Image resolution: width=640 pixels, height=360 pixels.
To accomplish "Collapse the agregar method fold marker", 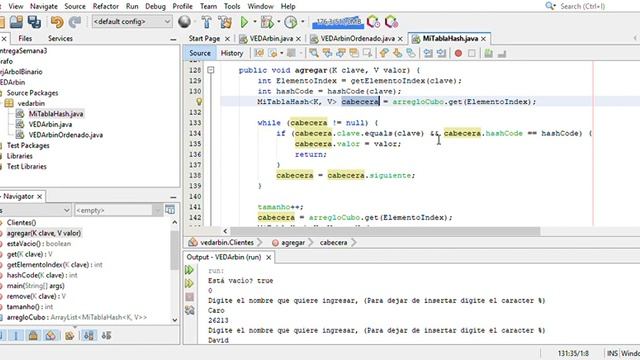I will 211,70.
